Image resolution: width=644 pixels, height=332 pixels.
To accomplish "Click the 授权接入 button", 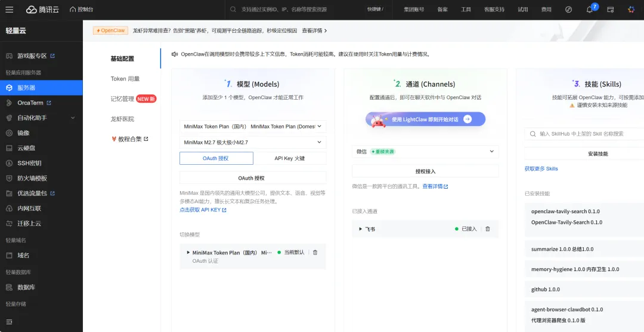I will coord(425,171).
